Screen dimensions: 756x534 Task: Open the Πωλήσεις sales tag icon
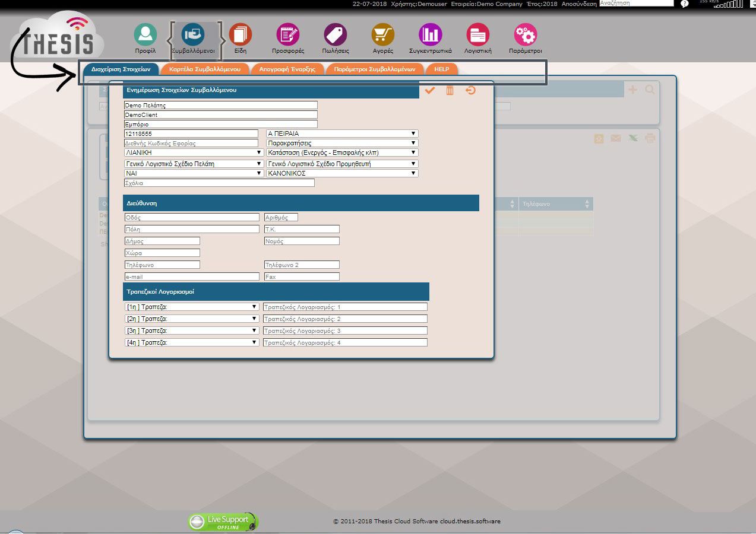336,35
